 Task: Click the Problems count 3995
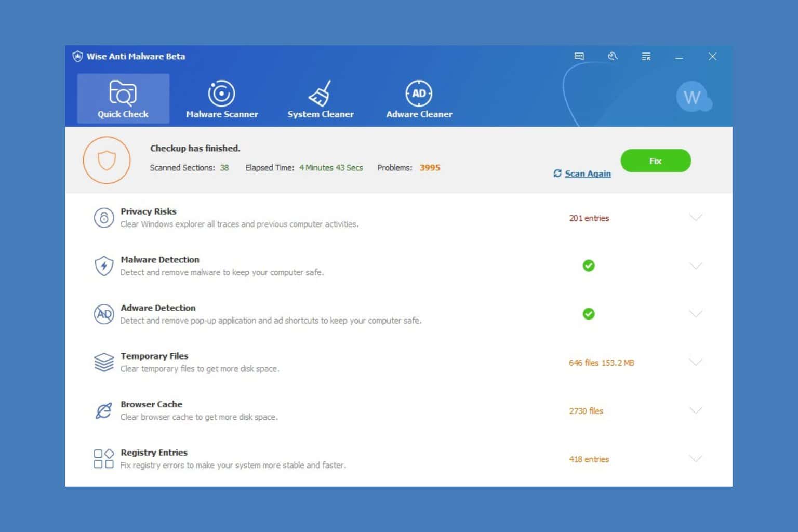[x=430, y=168]
